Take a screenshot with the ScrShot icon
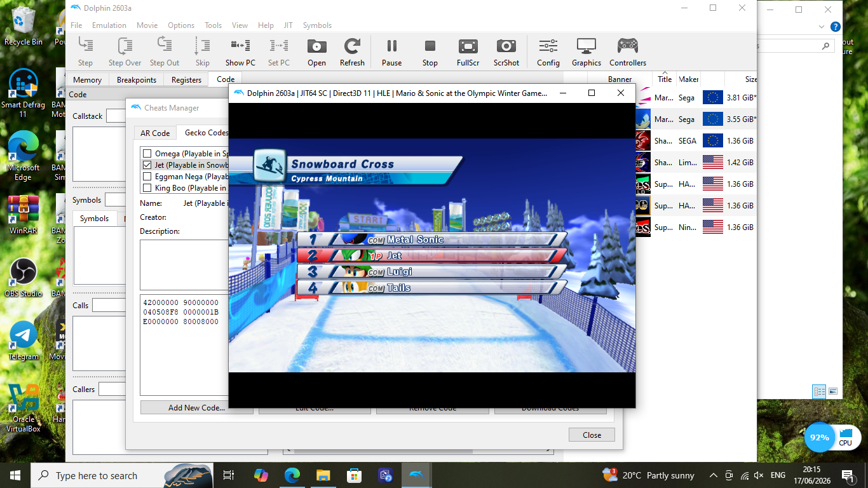 coord(506,51)
